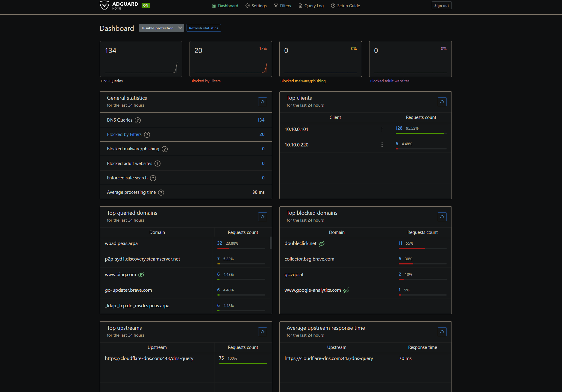
Task: Open actions menu for client 10.10.0.220
Action: click(x=382, y=145)
